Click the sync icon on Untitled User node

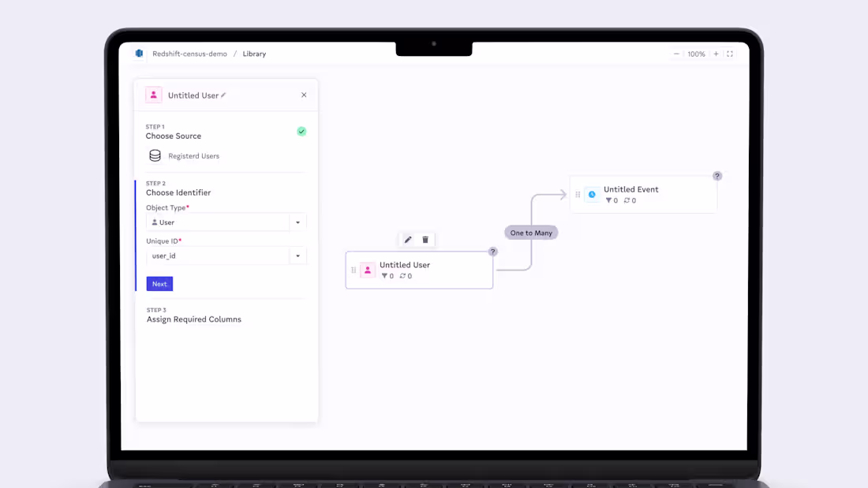click(x=402, y=276)
